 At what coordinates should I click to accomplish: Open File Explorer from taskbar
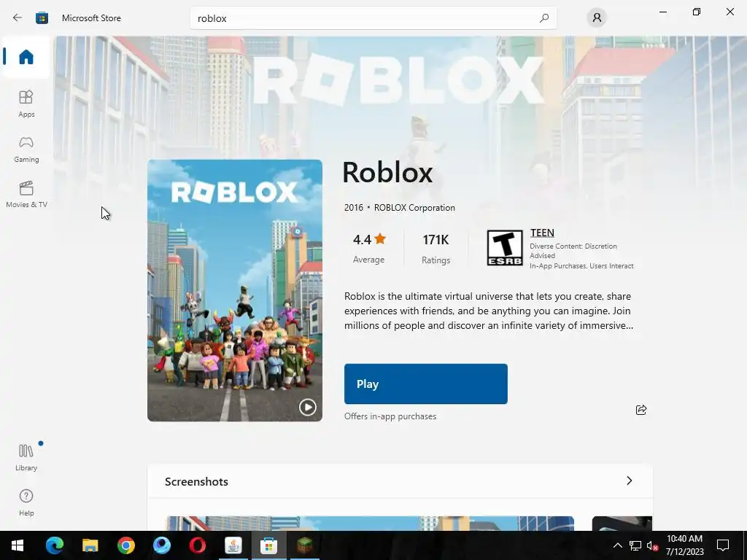[x=90, y=545]
